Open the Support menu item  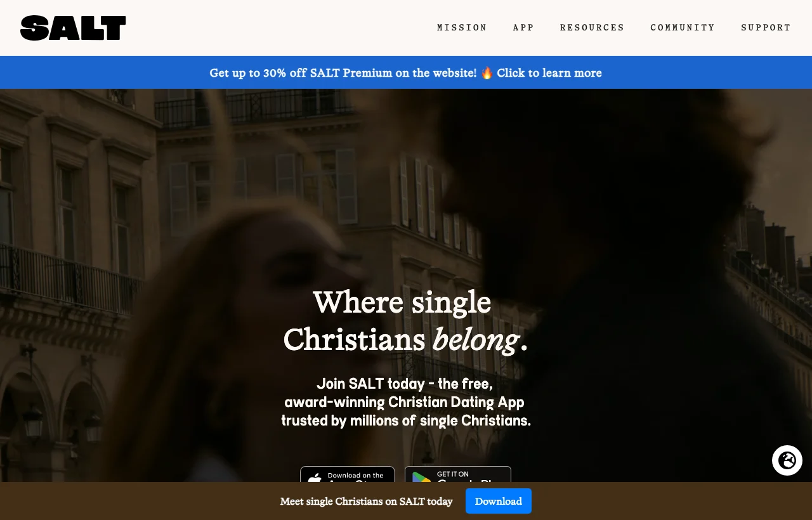(766, 28)
